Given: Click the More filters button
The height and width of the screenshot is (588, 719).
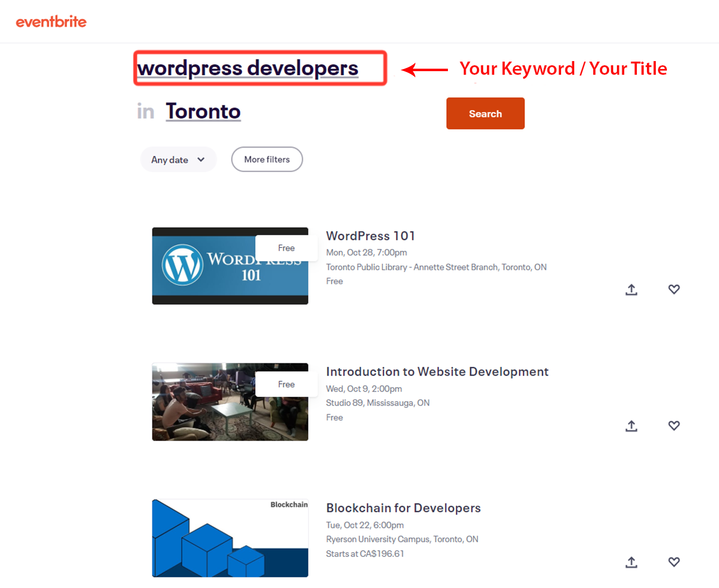Looking at the screenshot, I should click(267, 160).
